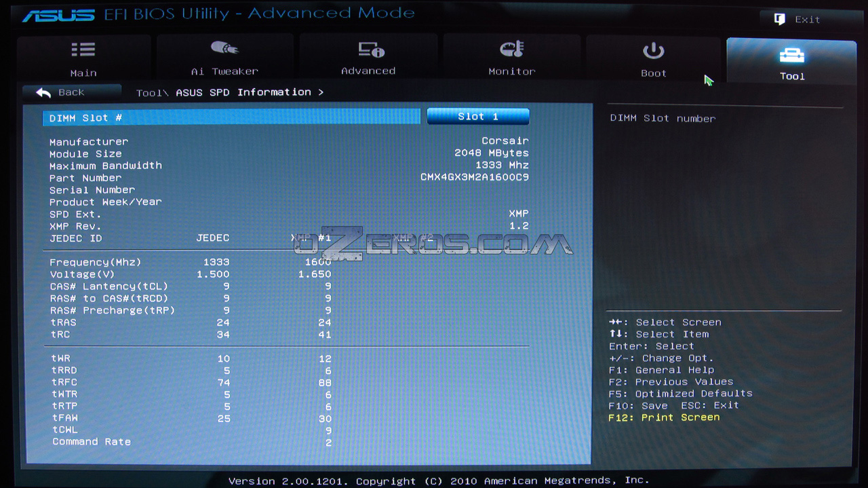Switch to the Boot tab

click(654, 59)
